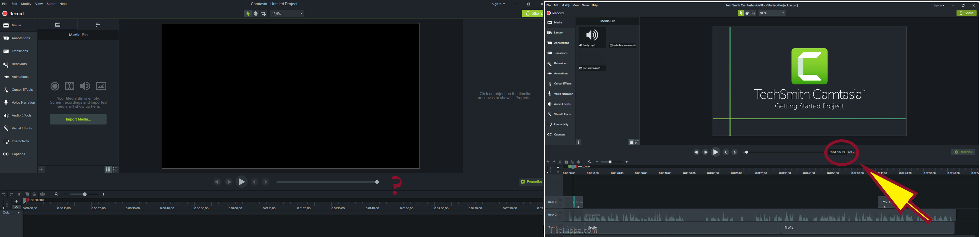Open the Sign In dropdown in Untitled Project window
The height and width of the screenshot is (237, 980).
point(498,4)
